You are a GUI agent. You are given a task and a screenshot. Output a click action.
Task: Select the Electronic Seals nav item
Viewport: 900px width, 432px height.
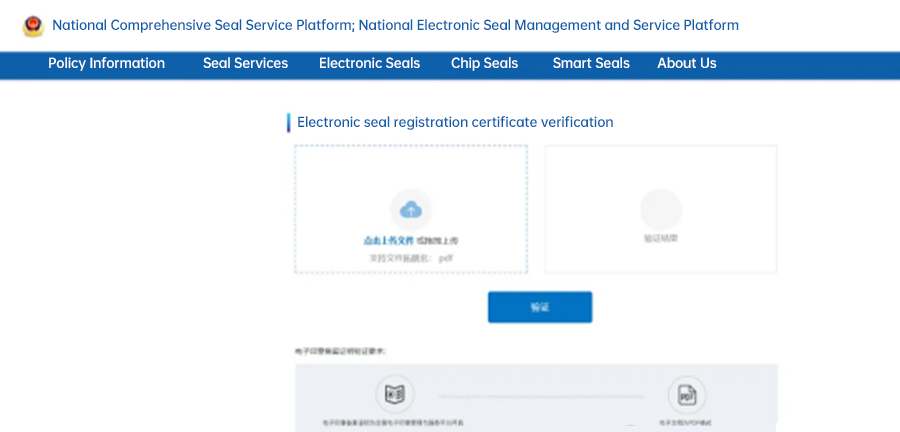tap(369, 63)
